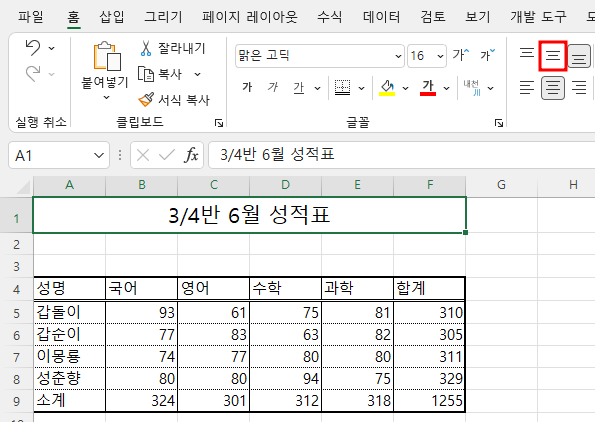Click Select All corner triangle

tap(23, 187)
